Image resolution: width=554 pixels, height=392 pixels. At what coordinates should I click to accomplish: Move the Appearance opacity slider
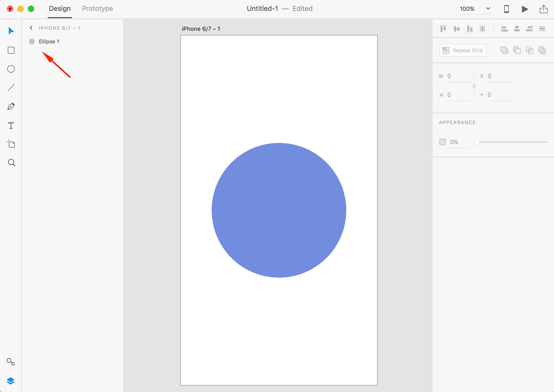[477, 142]
